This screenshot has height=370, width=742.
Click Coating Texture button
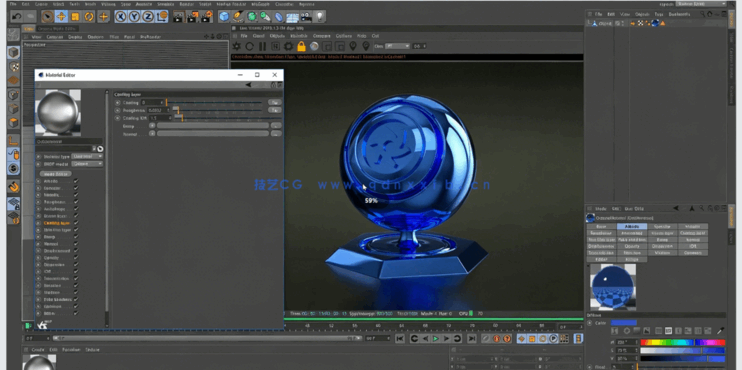(x=274, y=102)
